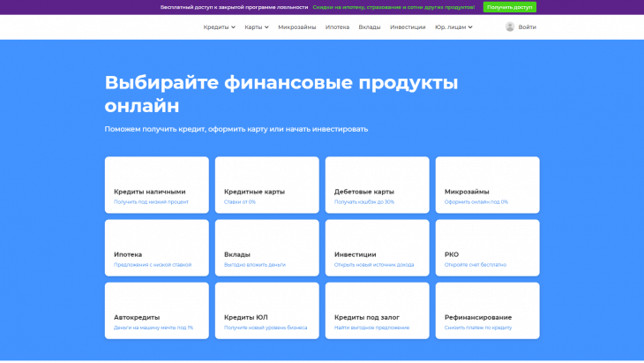Screen dimensions: 644x363
Task: Expand the Карты dropdown chevron
Action: click(x=266, y=27)
